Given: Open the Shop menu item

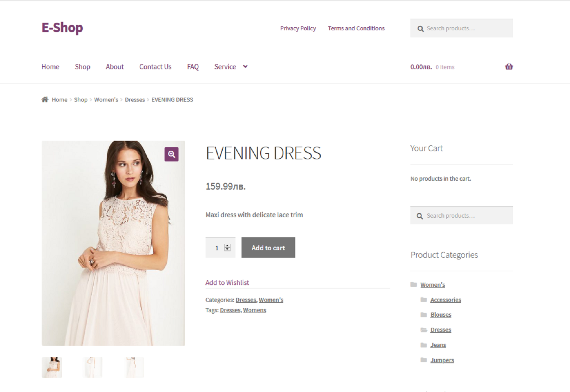Looking at the screenshot, I should tap(82, 67).
